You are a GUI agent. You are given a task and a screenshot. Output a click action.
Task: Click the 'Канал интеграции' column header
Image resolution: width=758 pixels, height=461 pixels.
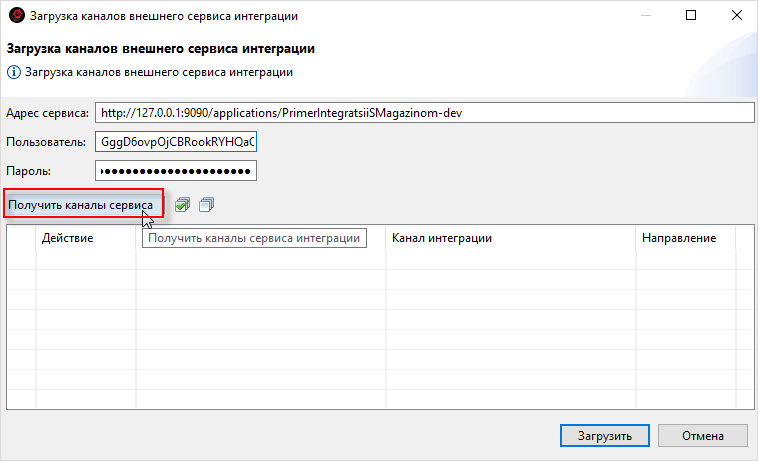[510, 238]
